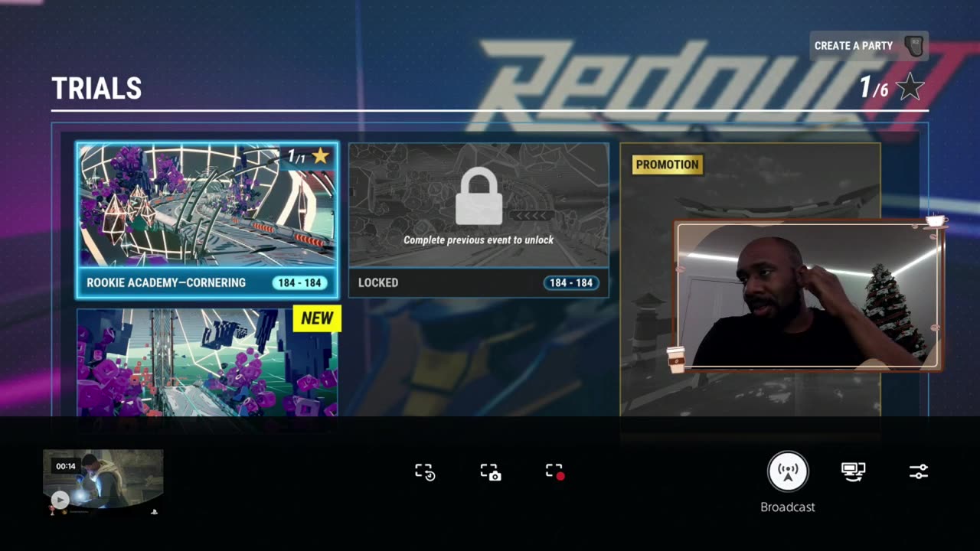Click the Cornering card's 184 - 184 badge

point(299,283)
